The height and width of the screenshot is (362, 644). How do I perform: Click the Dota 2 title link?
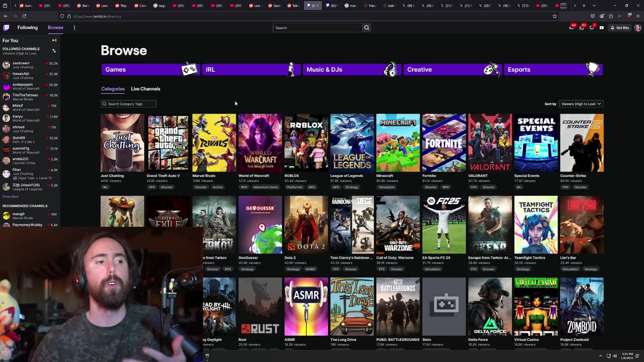(x=290, y=258)
